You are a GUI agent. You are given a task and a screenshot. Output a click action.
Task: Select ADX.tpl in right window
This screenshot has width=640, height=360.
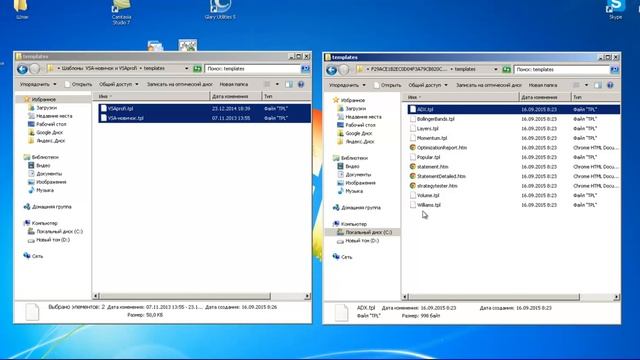(x=514, y=109)
